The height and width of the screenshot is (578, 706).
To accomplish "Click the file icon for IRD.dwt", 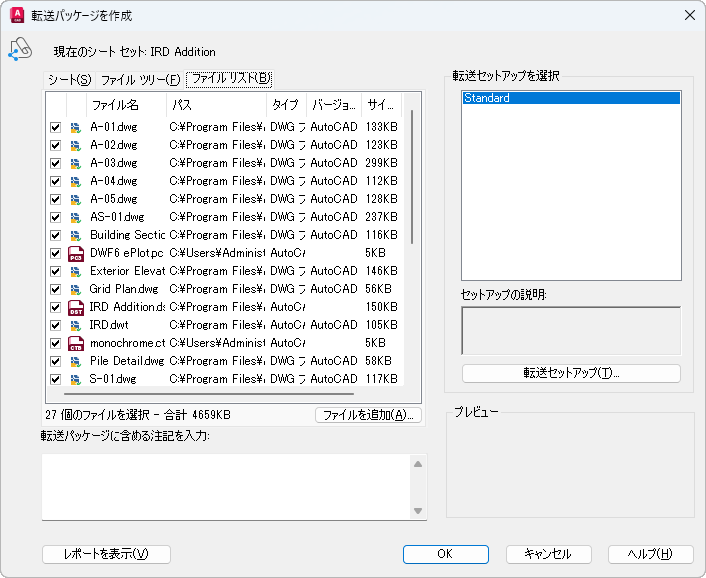I will pos(76,325).
